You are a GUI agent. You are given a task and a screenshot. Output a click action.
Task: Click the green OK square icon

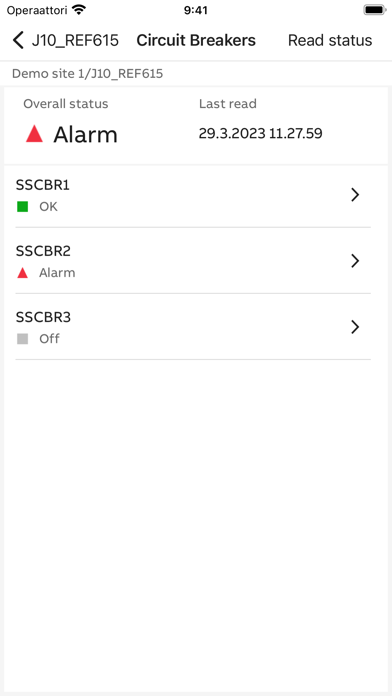click(22, 206)
